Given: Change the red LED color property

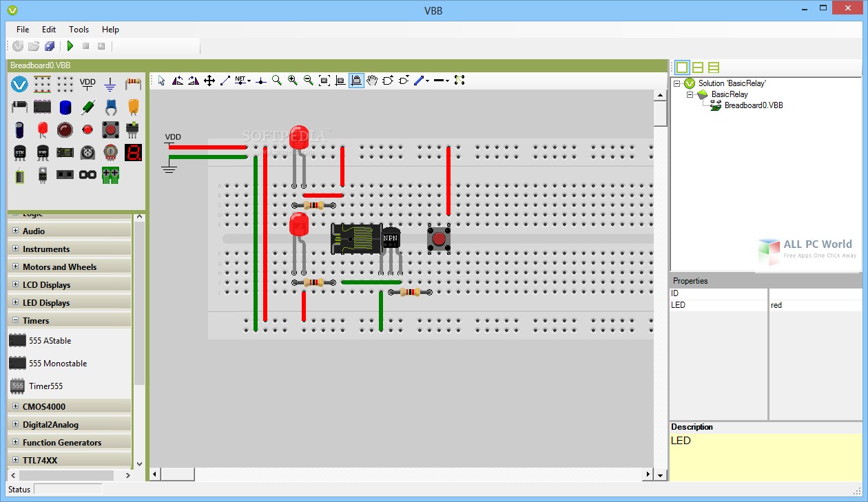Looking at the screenshot, I should (816, 304).
